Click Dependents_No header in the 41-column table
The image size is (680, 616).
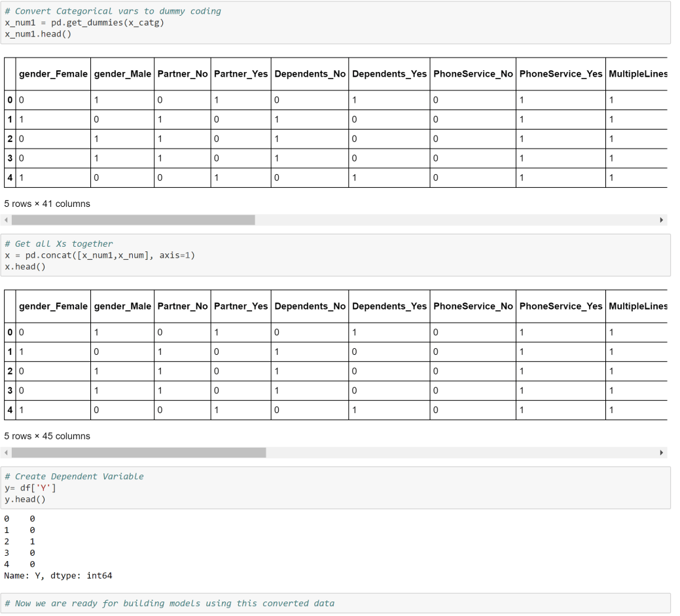[310, 74]
